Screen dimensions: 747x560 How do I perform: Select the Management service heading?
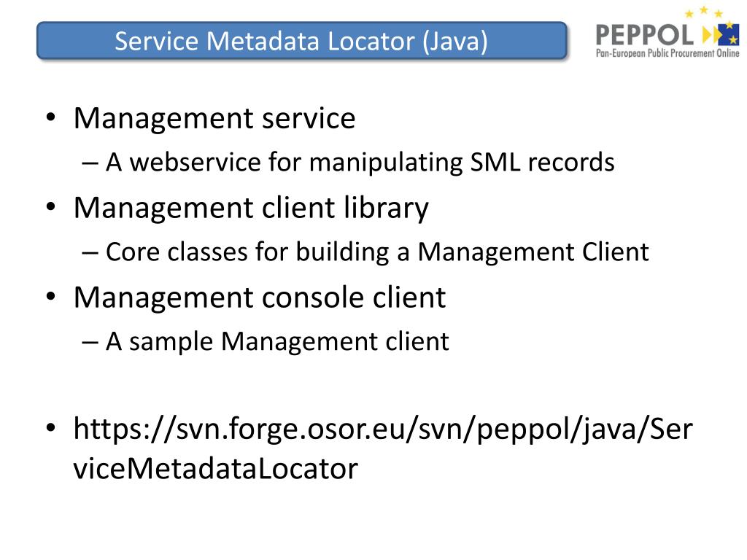point(214,119)
